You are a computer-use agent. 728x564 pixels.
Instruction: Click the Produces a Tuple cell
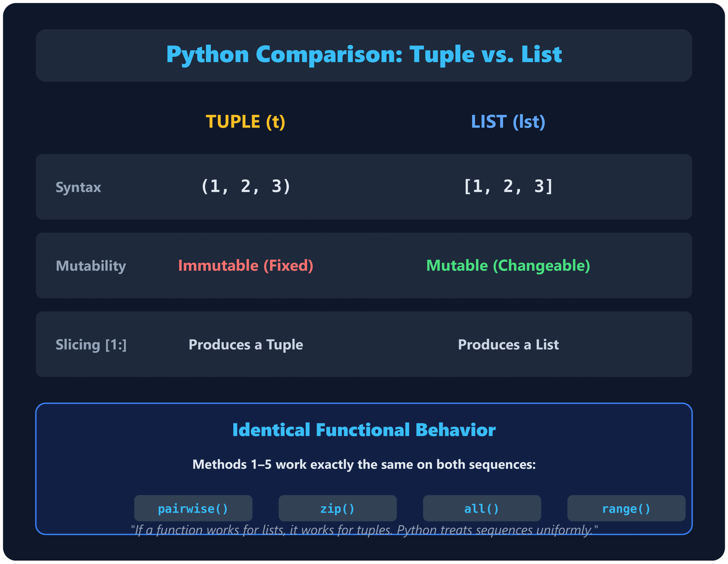[x=246, y=344]
